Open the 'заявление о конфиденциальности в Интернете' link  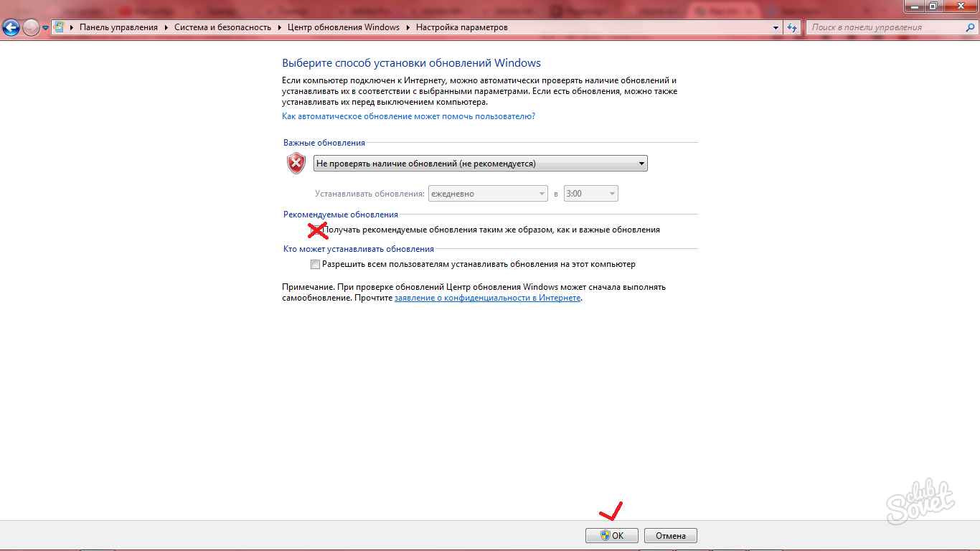[x=487, y=298]
